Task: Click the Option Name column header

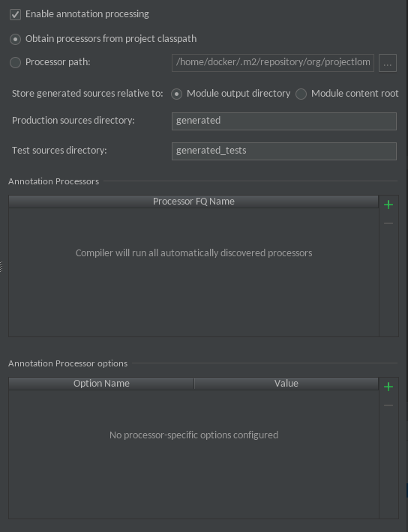Action: (101, 384)
